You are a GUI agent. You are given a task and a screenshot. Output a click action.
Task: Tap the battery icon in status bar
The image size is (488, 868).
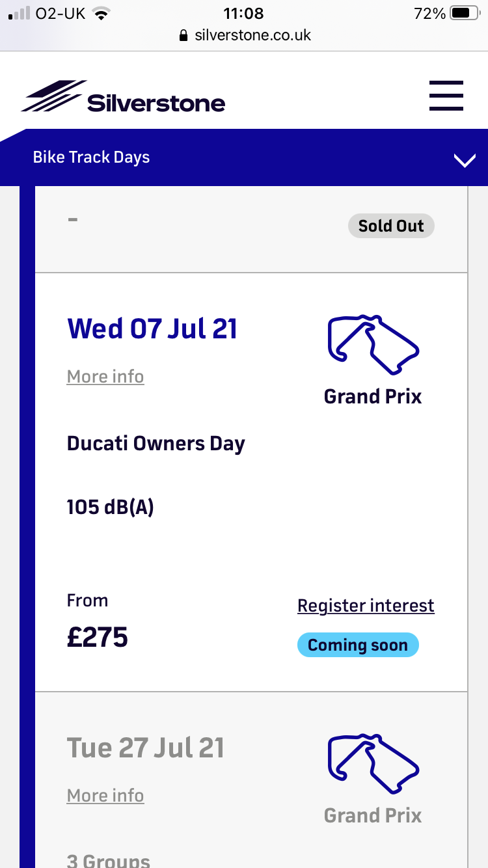pos(463,13)
